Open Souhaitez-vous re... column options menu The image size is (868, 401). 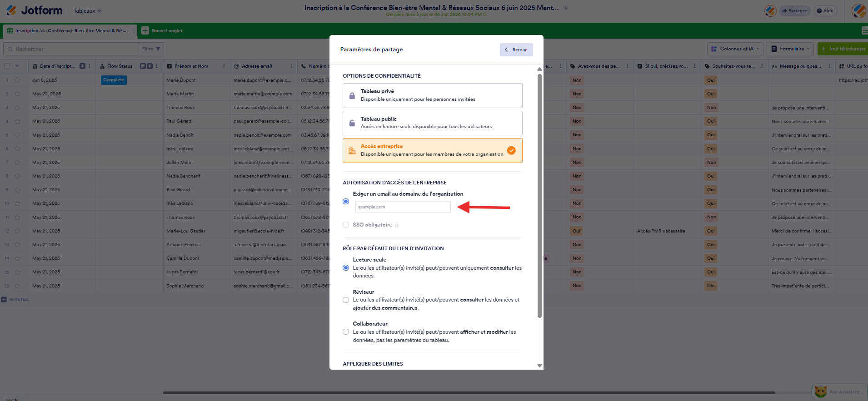click(762, 66)
